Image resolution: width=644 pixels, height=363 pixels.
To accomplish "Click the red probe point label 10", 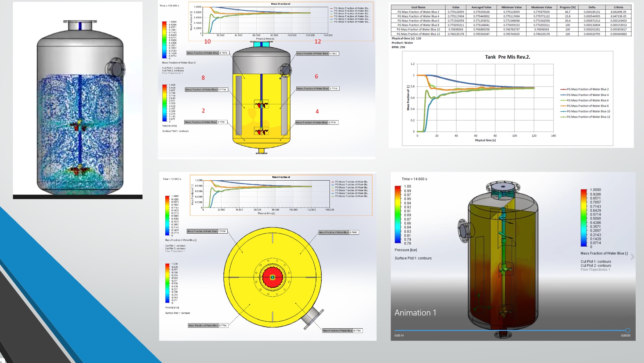I will pos(208,41).
